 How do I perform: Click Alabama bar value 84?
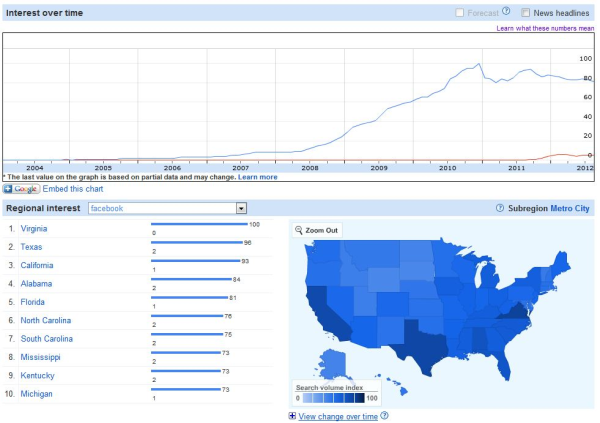click(236, 279)
